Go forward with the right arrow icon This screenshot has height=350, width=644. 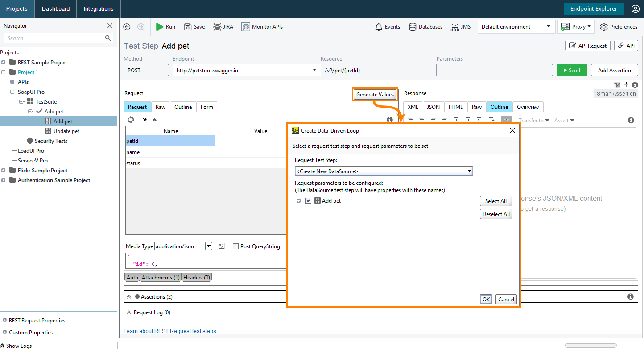141,27
